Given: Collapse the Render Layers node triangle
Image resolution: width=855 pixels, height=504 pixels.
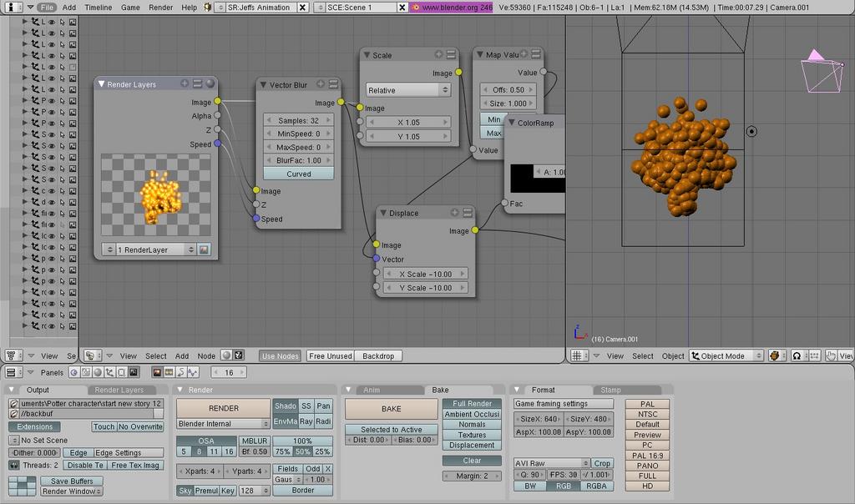Looking at the screenshot, I should [101, 84].
